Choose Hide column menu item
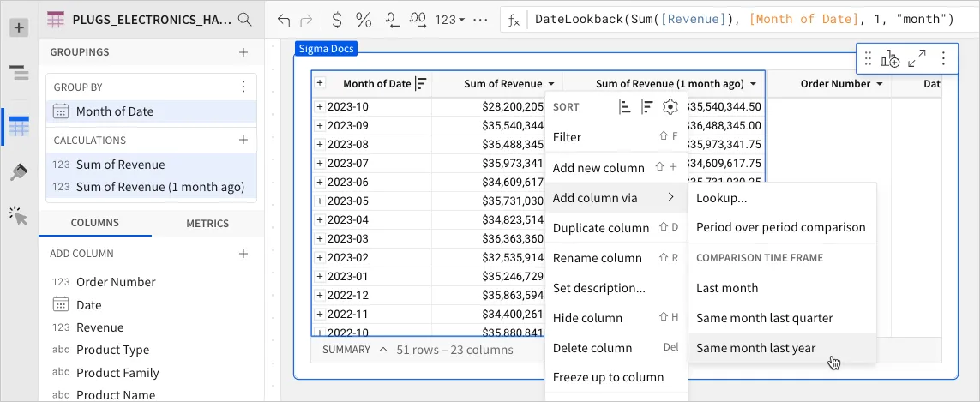Screen dimensions: 980x402 (616, 318)
